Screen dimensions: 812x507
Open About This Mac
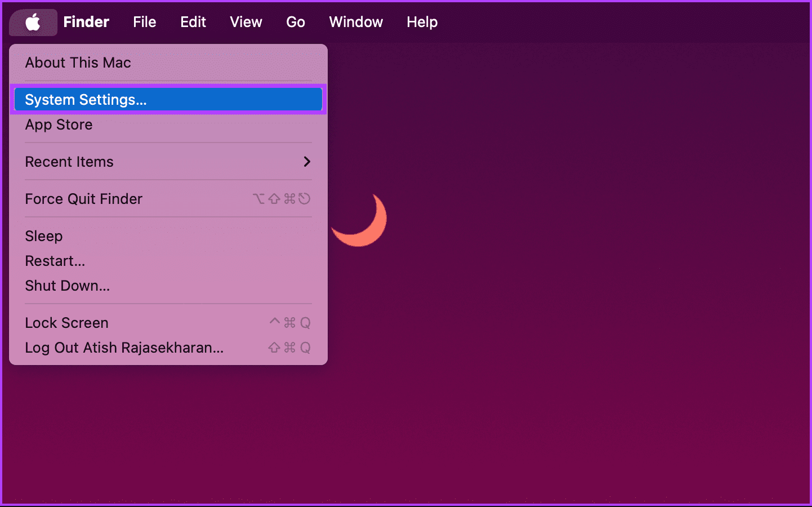[x=78, y=63]
